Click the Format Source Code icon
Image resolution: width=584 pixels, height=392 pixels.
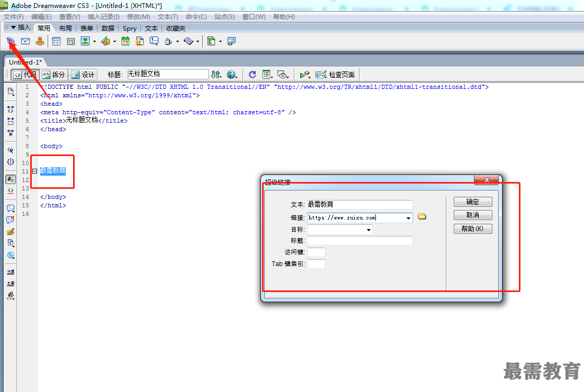pos(11,296)
